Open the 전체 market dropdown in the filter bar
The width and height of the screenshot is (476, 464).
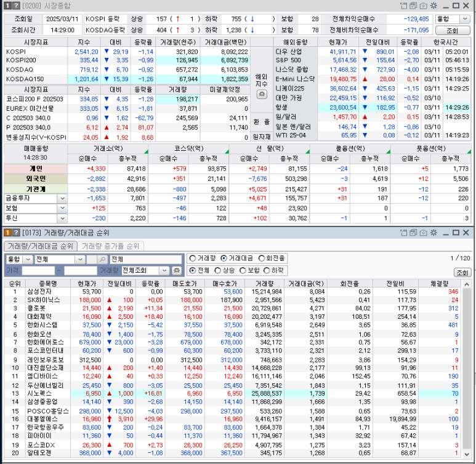[80, 260]
